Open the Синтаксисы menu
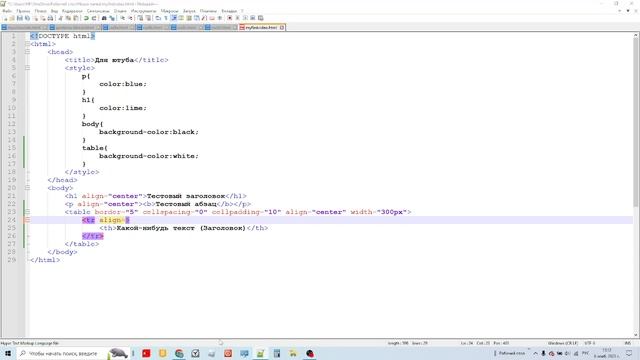Viewport: 640px width, 360px height. 98,11
